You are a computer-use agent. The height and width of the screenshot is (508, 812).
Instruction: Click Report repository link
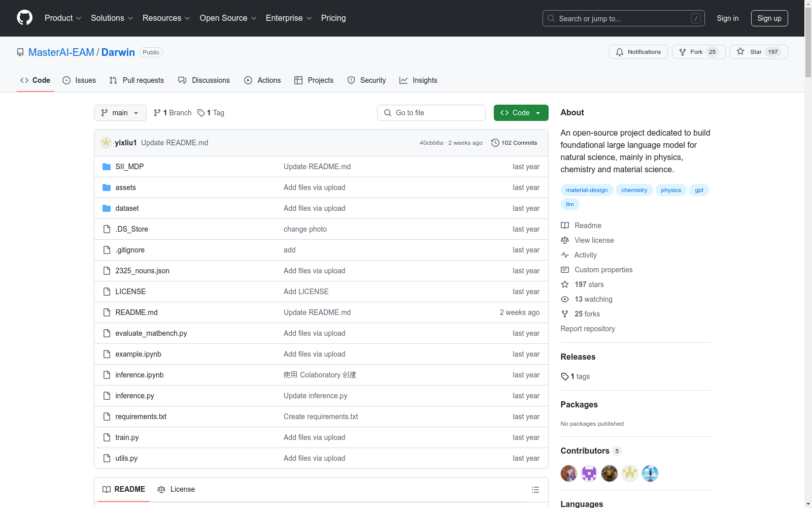(588, 329)
